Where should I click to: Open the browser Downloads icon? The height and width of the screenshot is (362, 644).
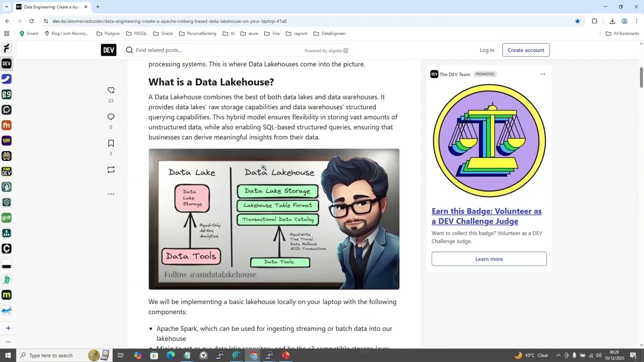point(612,21)
